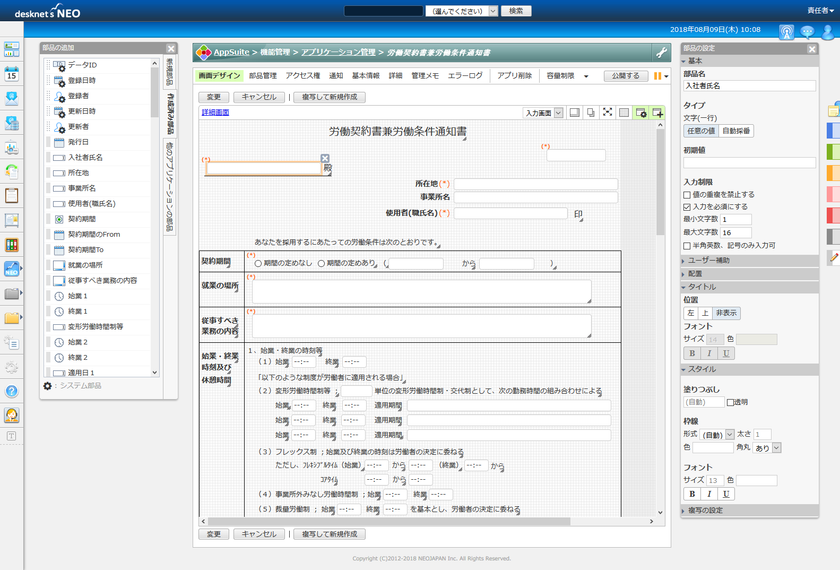This screenshot has height=570, width=840.
Task: Click the calendar icon in left sidebar
Action: (x=12, y=74)
